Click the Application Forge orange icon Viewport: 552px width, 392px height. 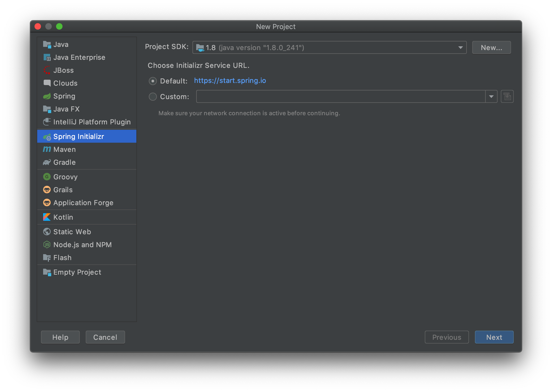[x=47, y=202]
